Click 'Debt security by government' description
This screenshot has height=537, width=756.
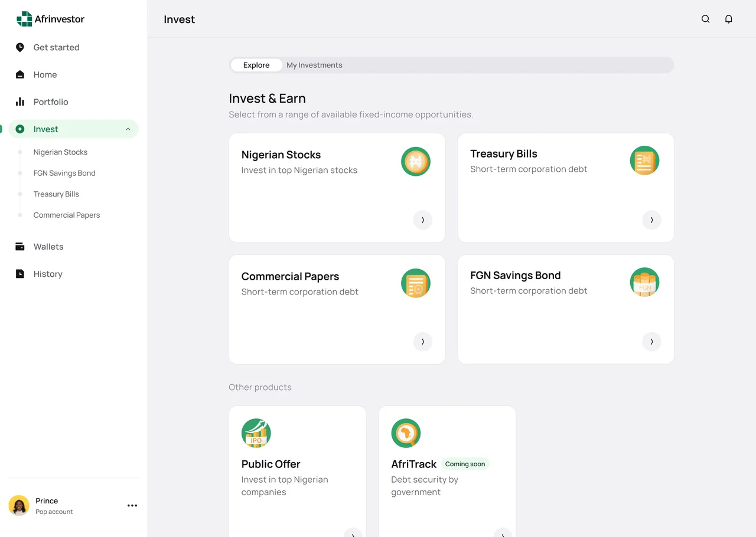pyautogui.click(x=425, y=486)
